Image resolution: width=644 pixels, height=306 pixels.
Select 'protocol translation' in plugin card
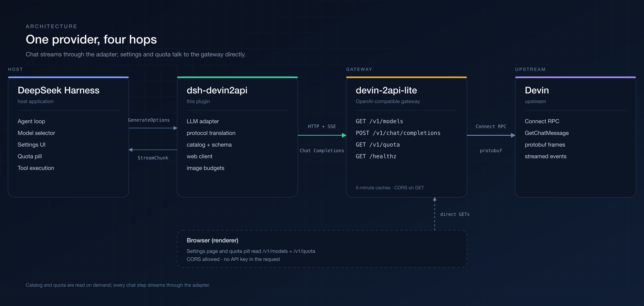[x=211, y=133]
